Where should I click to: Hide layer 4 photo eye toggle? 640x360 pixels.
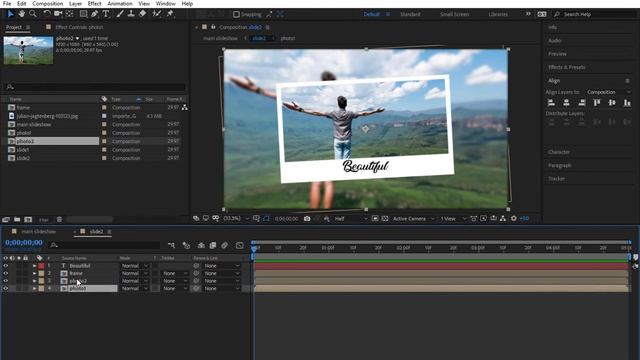[x=6, y=289]
